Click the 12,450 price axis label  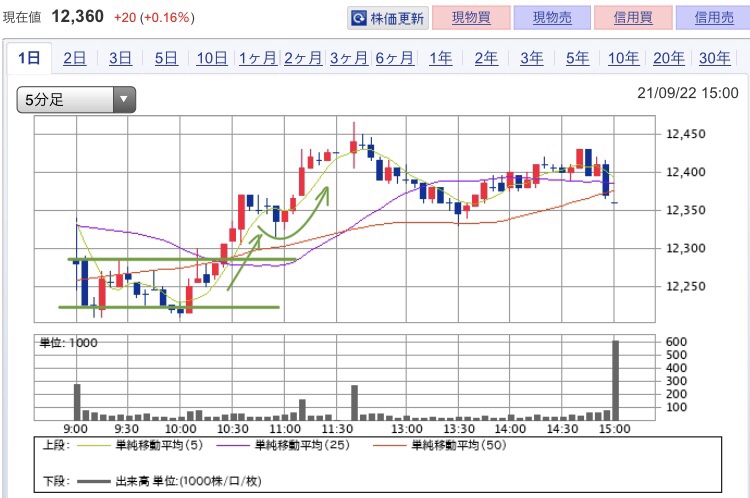(x=685, y=134)
